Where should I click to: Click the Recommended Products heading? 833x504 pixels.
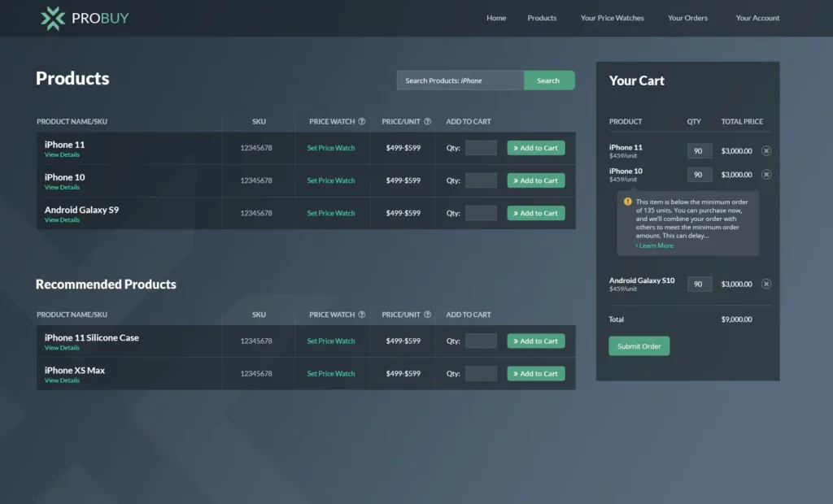pos(106,285)
